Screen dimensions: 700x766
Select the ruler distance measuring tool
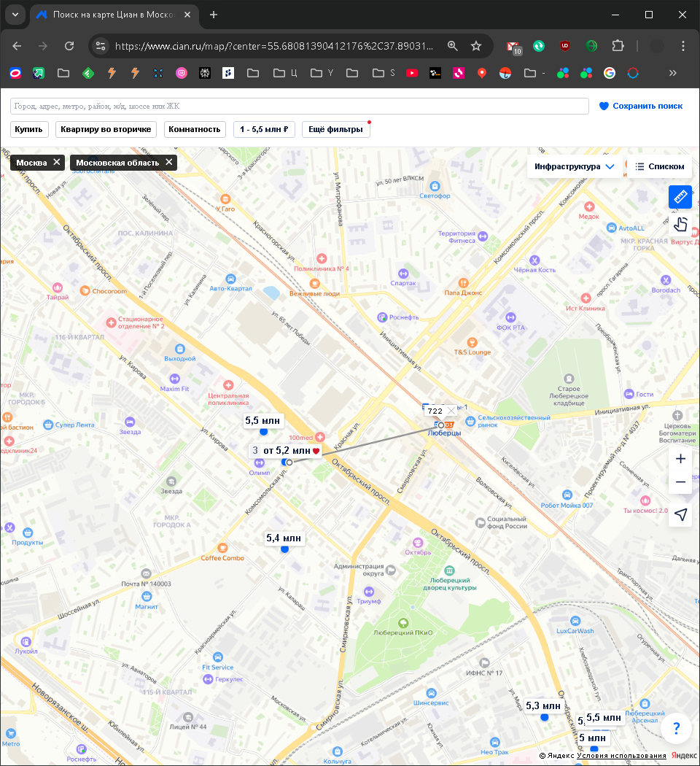pos(680,197)
